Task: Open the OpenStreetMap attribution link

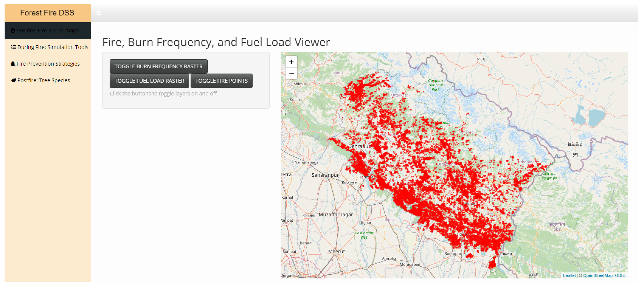Action: click(598, 276)
